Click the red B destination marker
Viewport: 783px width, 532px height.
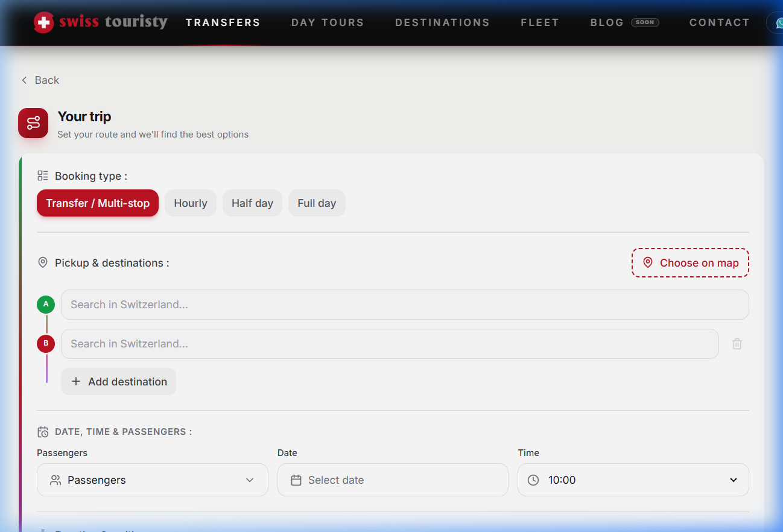pyautogui.click(x=46, y=344)
